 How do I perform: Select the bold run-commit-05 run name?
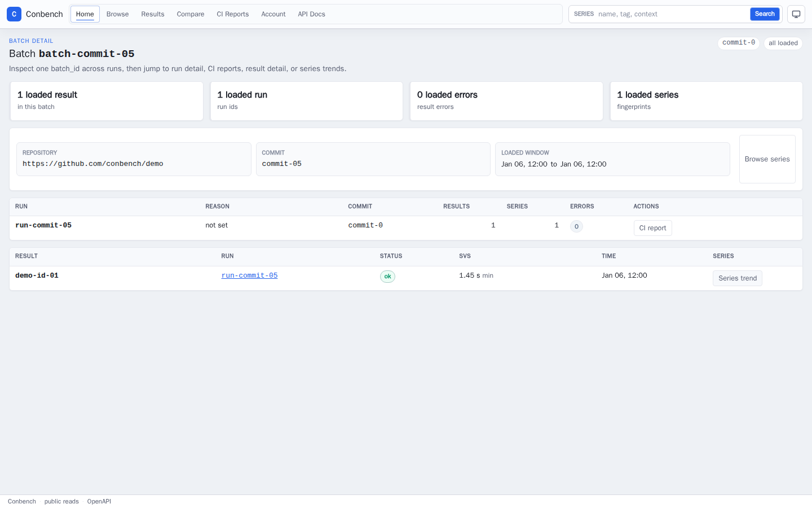click(x=43, y=225)
